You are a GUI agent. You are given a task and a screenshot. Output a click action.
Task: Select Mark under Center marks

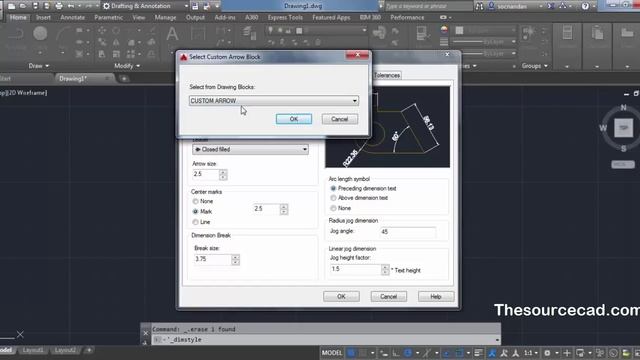[x=202, y=211]
